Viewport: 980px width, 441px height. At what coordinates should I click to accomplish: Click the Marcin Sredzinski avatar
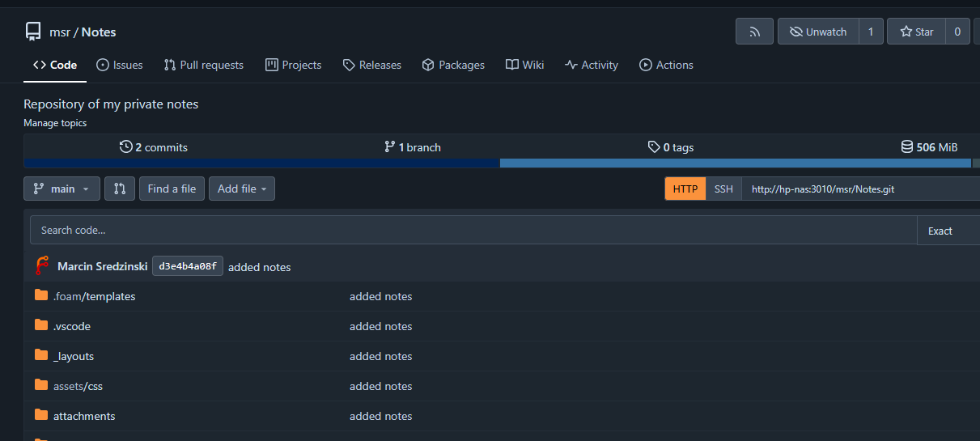point(43,266)
